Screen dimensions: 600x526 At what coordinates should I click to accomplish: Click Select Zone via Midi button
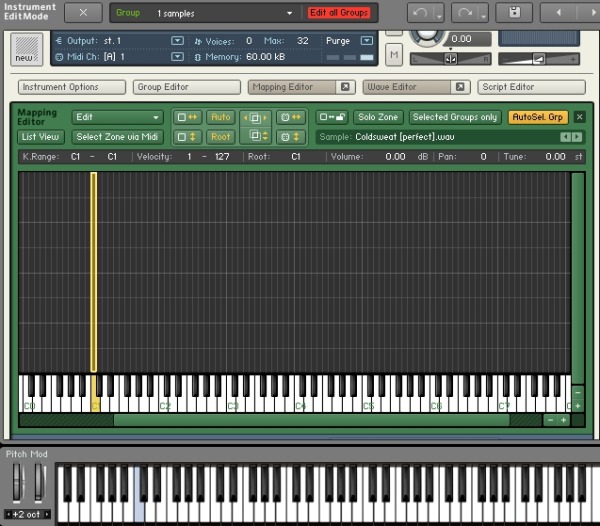click(x=117, y=136)
